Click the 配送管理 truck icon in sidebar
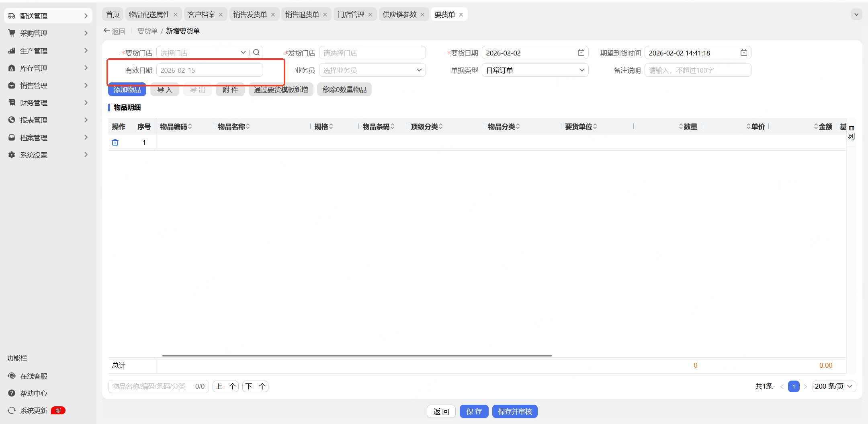This screenshot has height=424, width=868. tap(12, 16)
